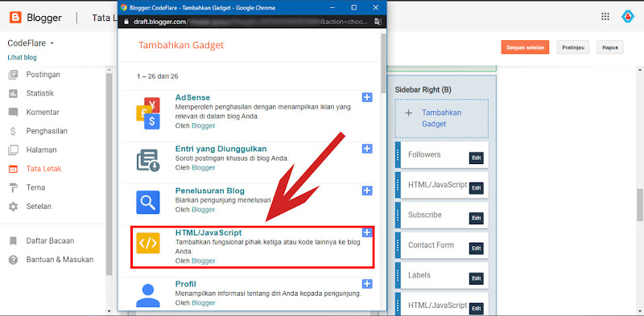The height and width of the screenshot is (316, 644).
Task: Click the AdSense gadget title link
Action: coord(192,97)
